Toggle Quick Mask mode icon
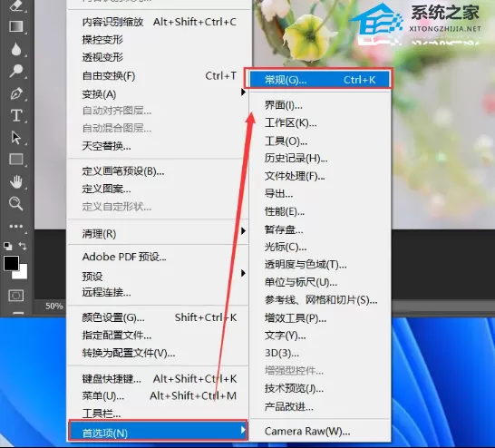This screenshot has height=448, width=495. pyautogui.click(x=15, y=296)
